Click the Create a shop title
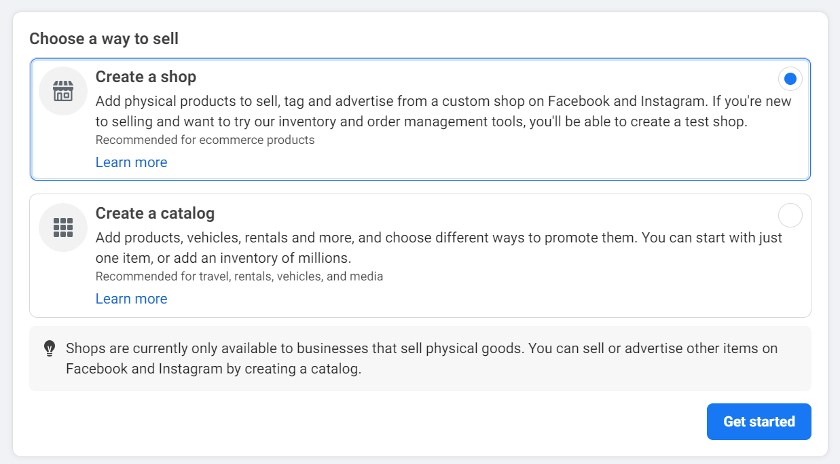This screenshot has width=840, height=464. 146,77
